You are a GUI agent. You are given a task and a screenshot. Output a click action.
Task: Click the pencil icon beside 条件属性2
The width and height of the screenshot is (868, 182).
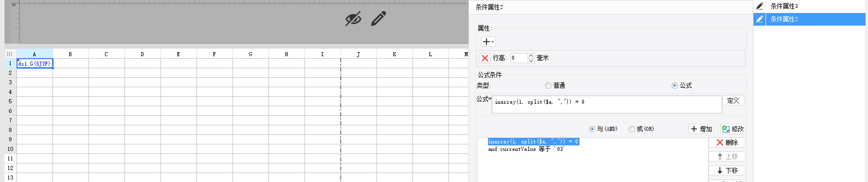(x=759, y=19)
